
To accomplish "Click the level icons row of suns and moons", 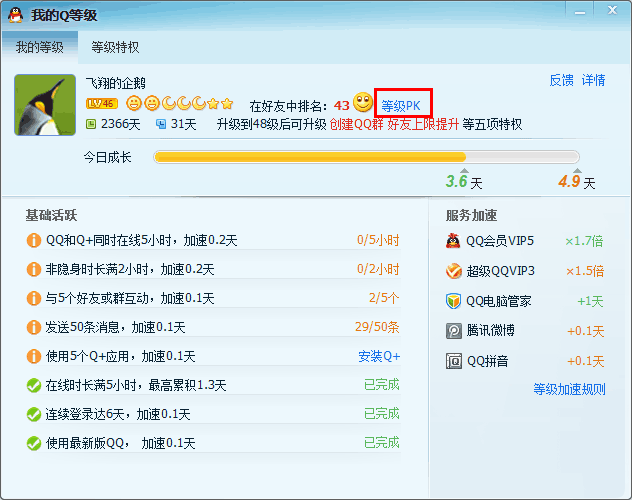I will pos(180,104).
